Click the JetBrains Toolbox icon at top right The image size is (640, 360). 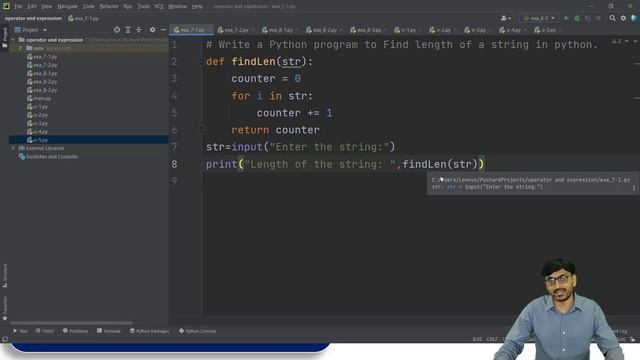pos(634,18)
